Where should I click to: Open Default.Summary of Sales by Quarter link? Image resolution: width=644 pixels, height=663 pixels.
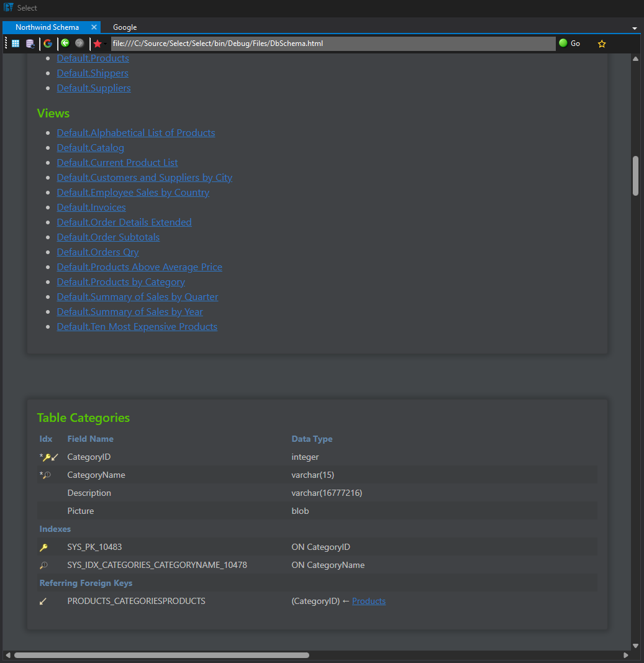pyautogui.click(x=138, y=297)
